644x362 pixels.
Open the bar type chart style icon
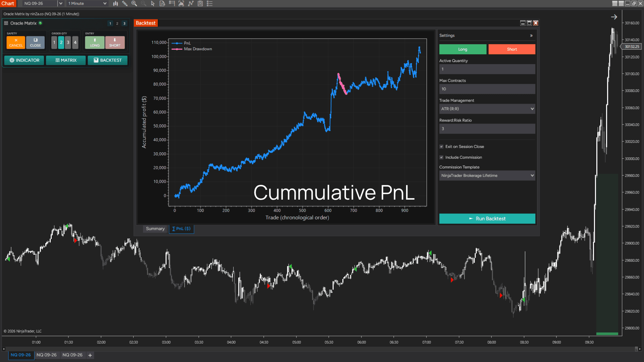pyautogui.click(x=115, y=3)
